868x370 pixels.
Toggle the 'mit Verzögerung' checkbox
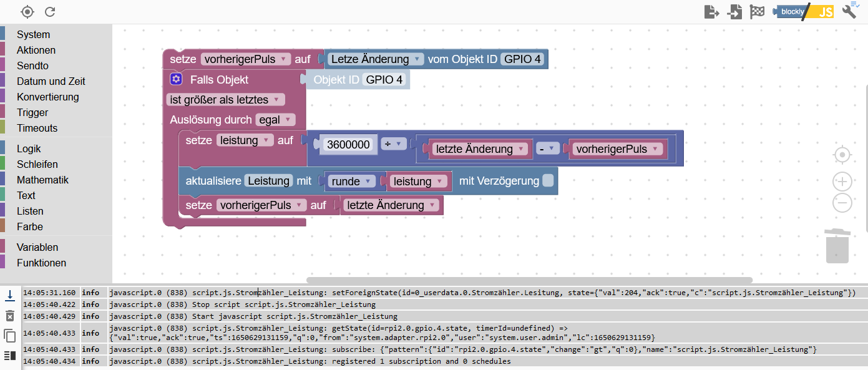[548, 181]
